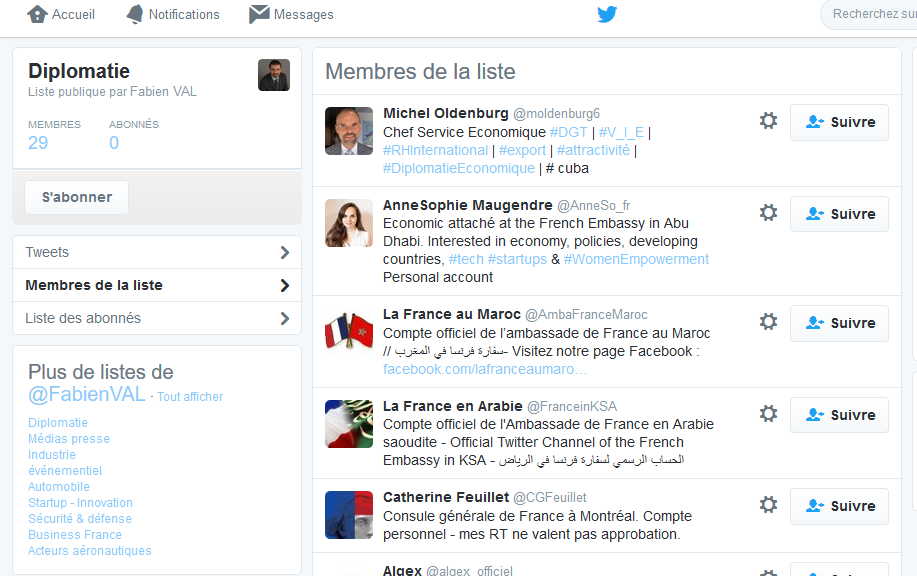Click the Twitter bird logo
Image resolution: width=917 pixels, height=576 pixels.
pyautogui.click(x=607, y=14)
